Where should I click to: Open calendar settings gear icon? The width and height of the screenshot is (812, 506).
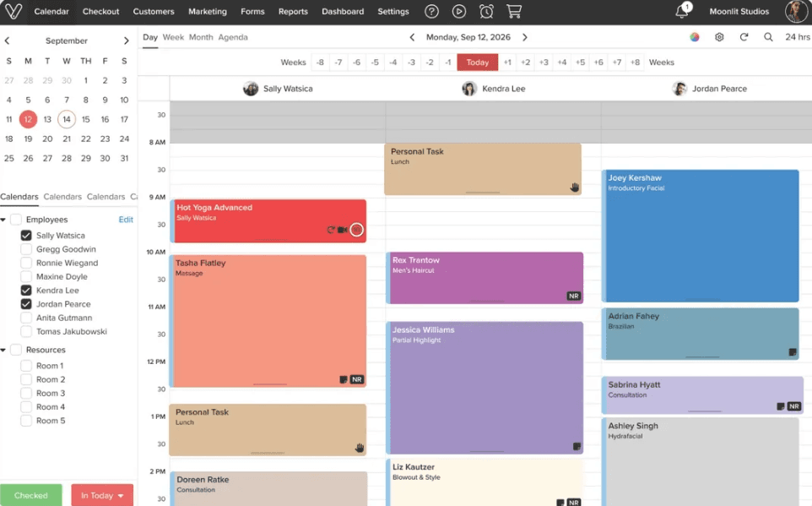[x=719, y=37]
